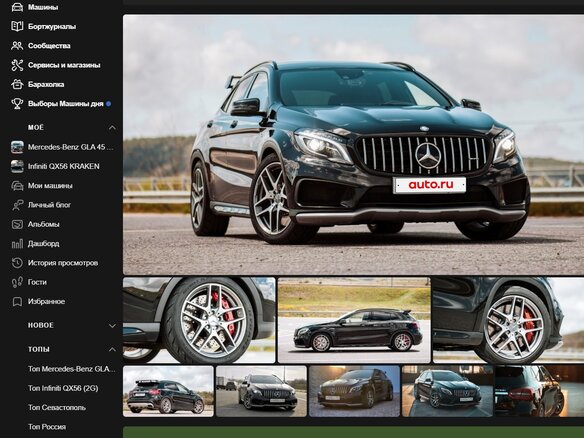
Task: Click the МОЁ section header
Action: [36, 128]
